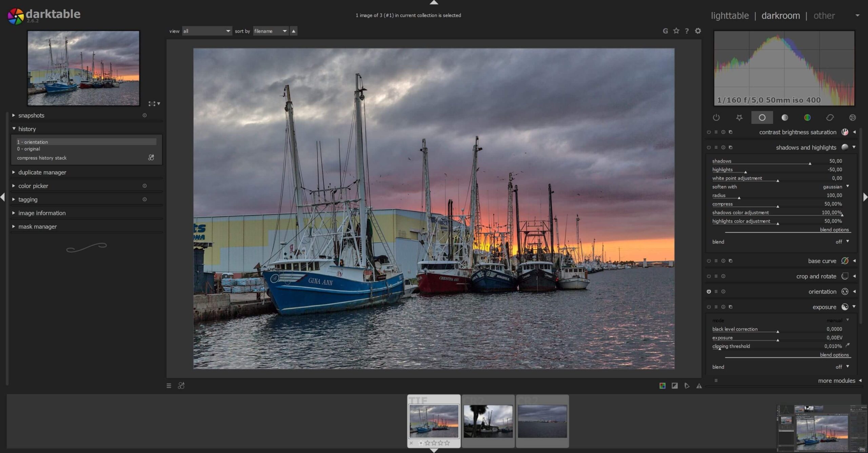Switch to the lighttable view
Screen dimensions: 868x453
730,16
